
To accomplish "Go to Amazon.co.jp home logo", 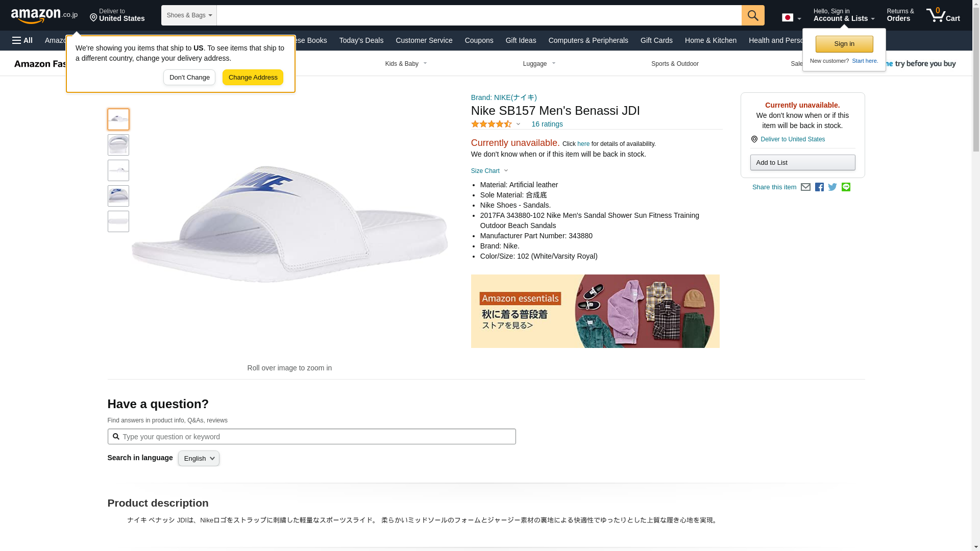I will click(44, 15).
